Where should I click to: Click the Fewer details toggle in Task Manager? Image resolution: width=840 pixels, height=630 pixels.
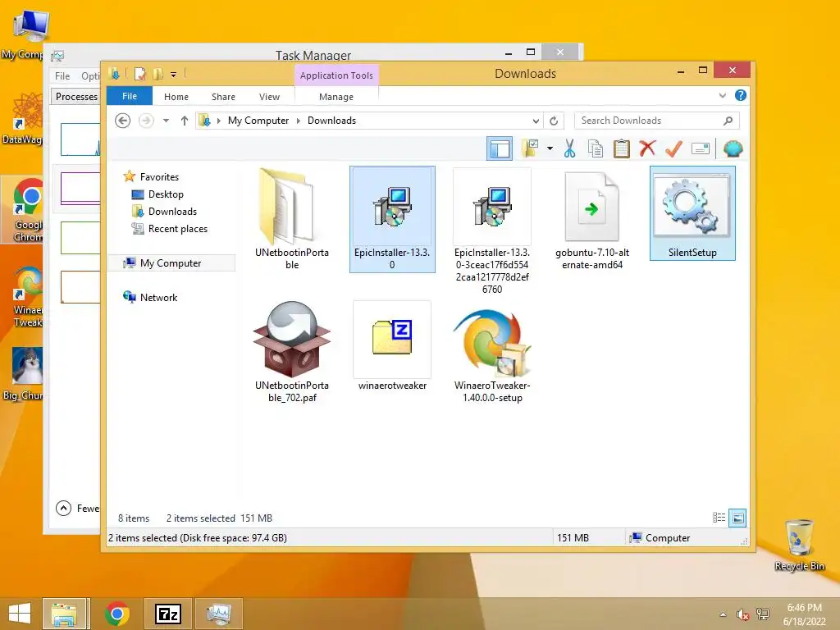coord(78,508)
